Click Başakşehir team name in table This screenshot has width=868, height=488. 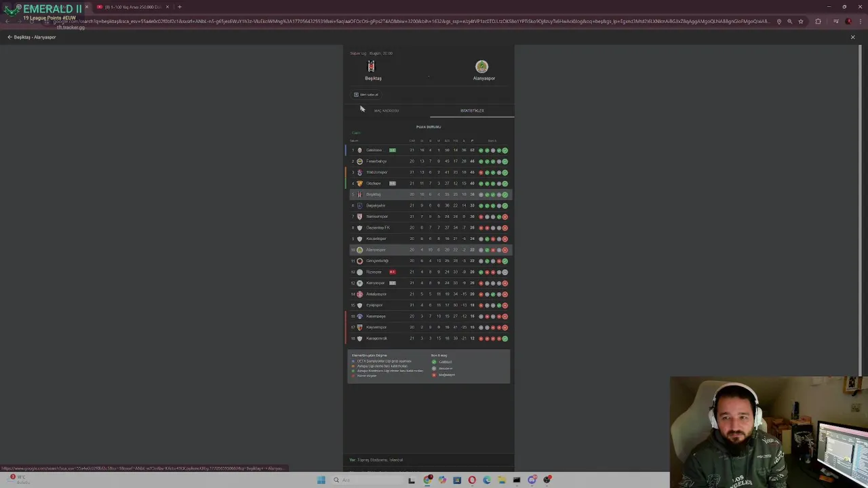pyautogui.click(x=376, y=205)
